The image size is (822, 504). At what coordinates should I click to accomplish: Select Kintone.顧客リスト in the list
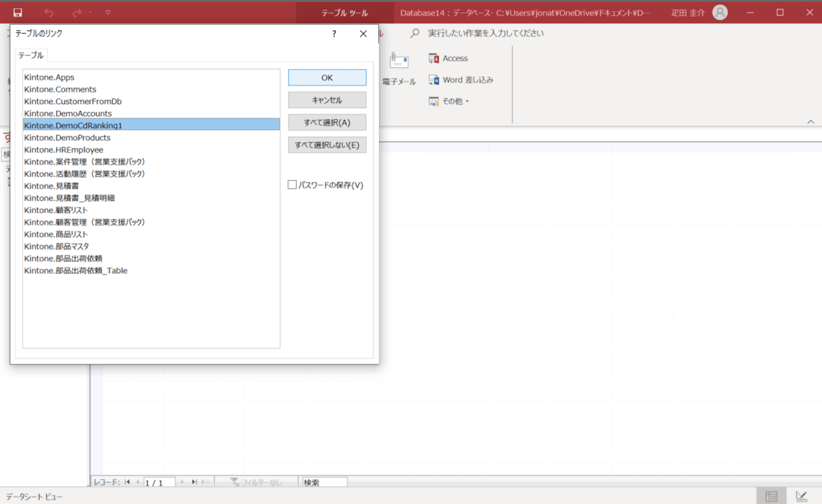[151, 210]
